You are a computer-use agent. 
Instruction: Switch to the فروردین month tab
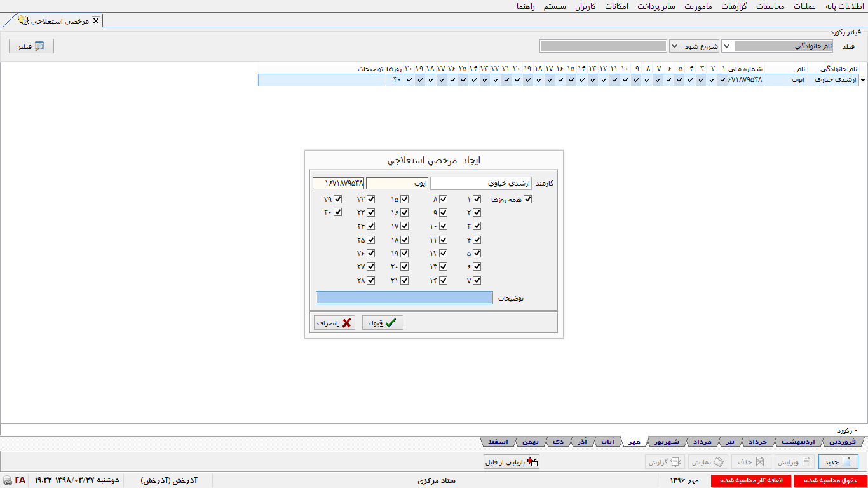click(843, 442)
